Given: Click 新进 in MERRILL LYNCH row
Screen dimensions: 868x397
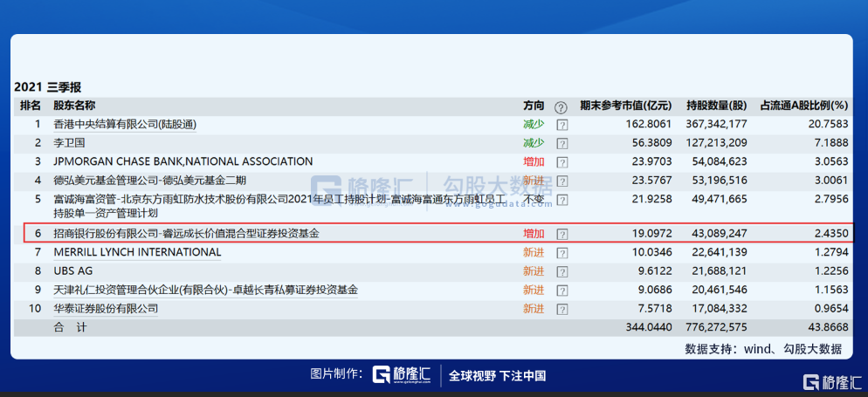Looking at the screenshot, I should click(534, 252).
